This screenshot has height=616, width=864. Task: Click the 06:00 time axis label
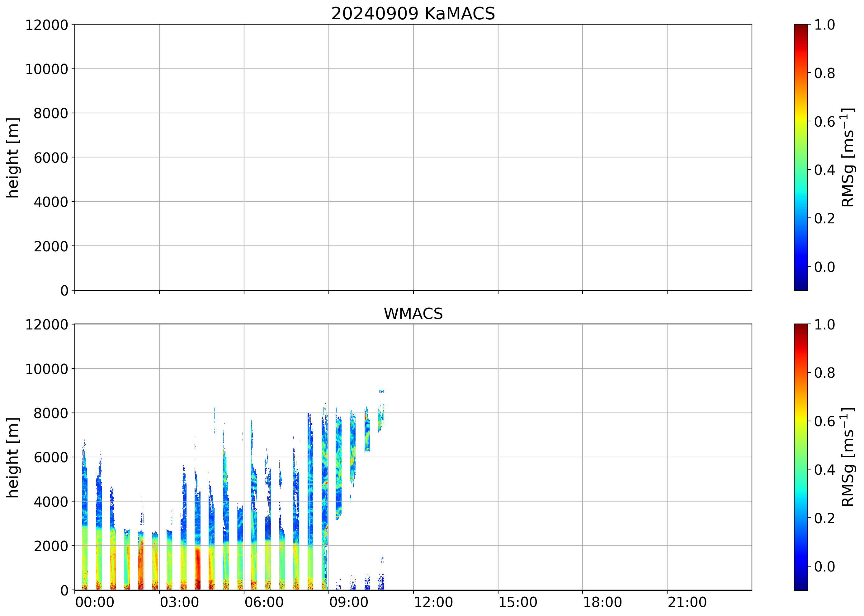264,602
